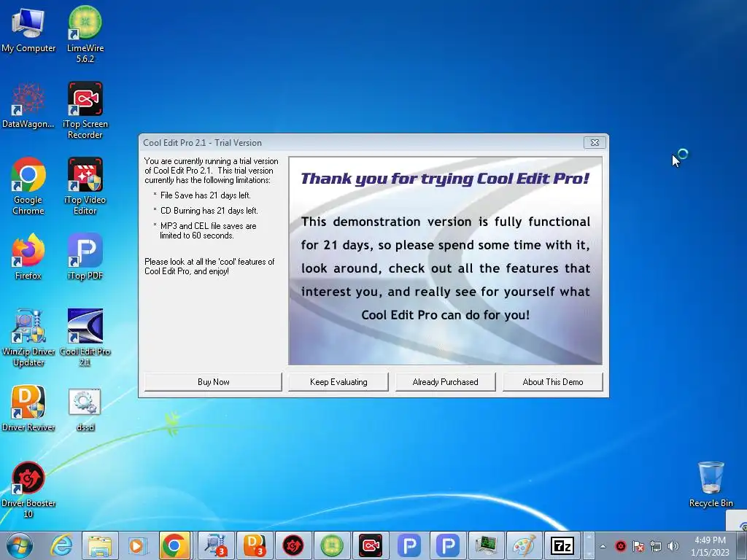Select the Driver Reviver desktop shortcut
Screen dimensions: 747x560
click(x=28, y=408)
